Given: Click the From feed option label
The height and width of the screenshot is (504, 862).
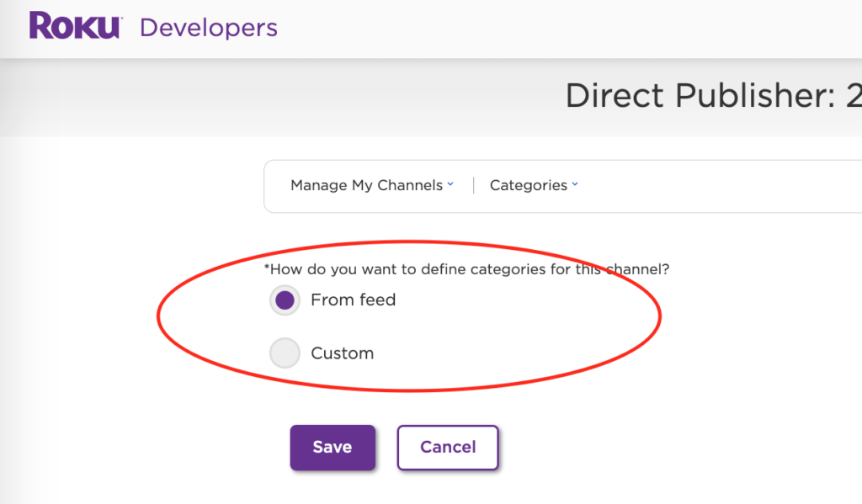Looking at the screenshot, I should click(x=353, y=300).
